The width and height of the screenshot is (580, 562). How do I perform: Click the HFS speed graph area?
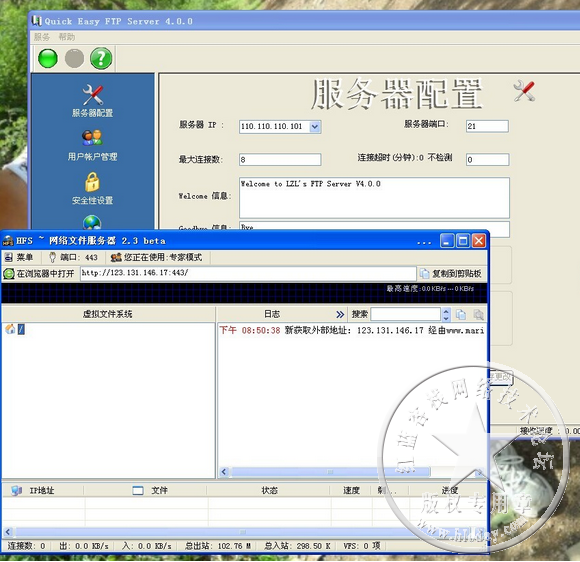point(244,293)
